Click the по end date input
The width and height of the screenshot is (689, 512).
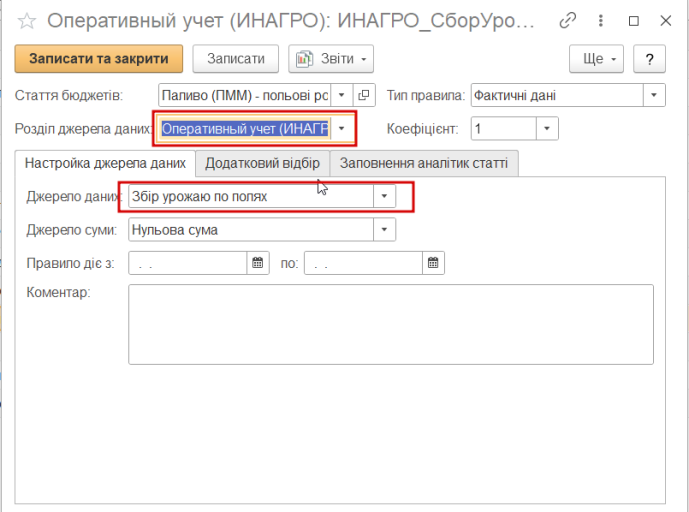363,263
